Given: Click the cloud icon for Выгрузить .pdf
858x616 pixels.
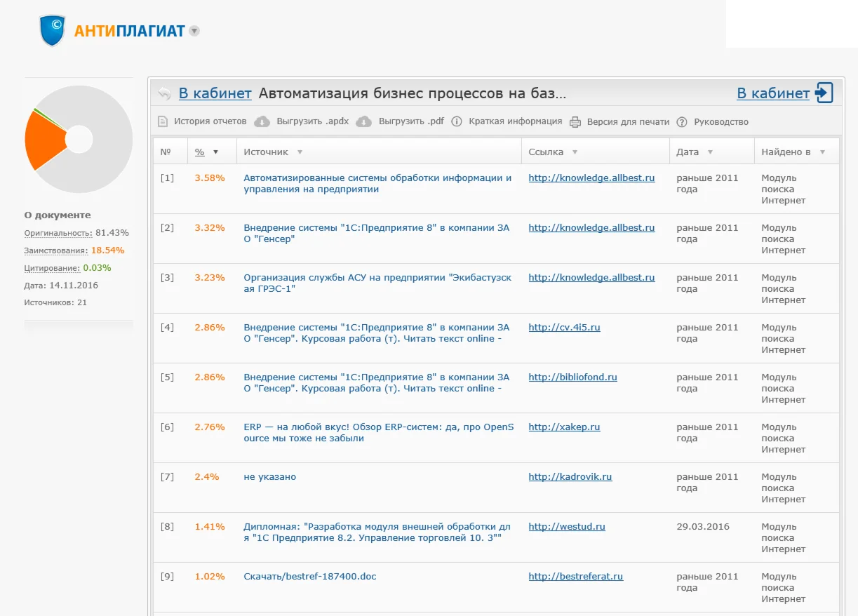Looking at the screenshot, I should point(363,121).
